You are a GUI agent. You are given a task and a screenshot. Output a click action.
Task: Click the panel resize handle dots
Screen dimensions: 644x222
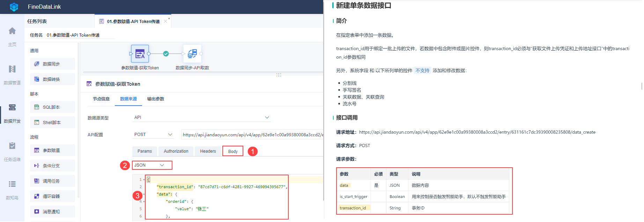tap(279, 75)
